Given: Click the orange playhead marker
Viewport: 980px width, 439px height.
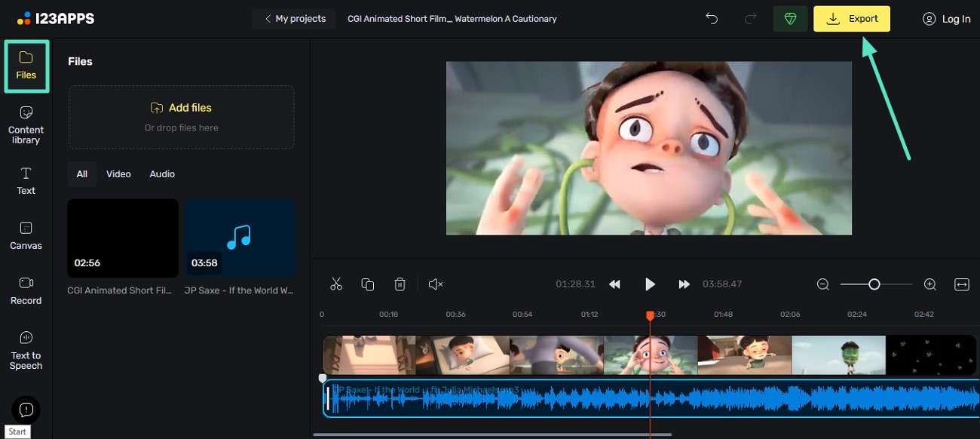Looking at the screenshot, I should coord(650,316).
